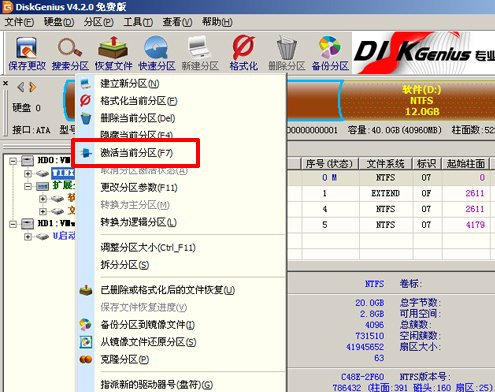Select the HD1 disk in tree
This screenshot has width=495, height=392.
(x=56, y=223)
